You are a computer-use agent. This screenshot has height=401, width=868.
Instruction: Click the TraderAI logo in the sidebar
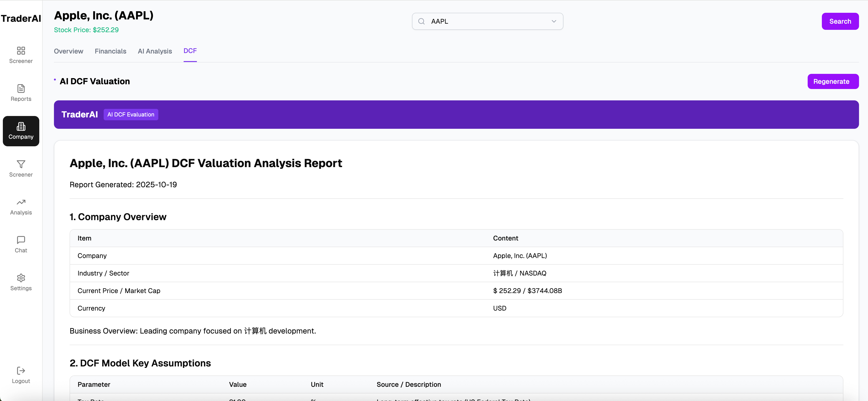pyautogui.click(x=21, y=18)
